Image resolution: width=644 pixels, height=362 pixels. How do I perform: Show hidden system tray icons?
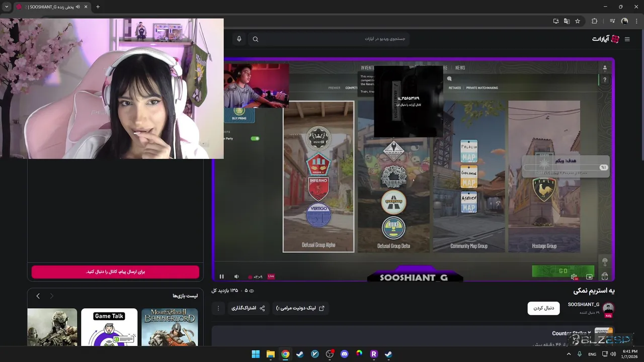tap(569, 354)
